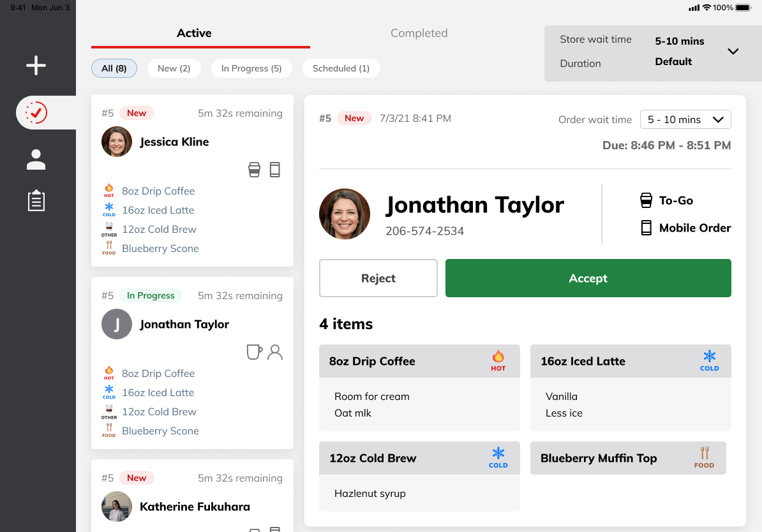
Task: Switch to the Completed tab
Action: 419,33
